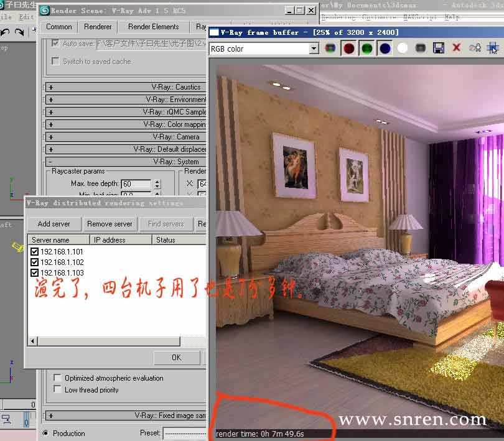This screenshot has height=441, width=504.
Task: Click the Find servers button
Action: 166,224
